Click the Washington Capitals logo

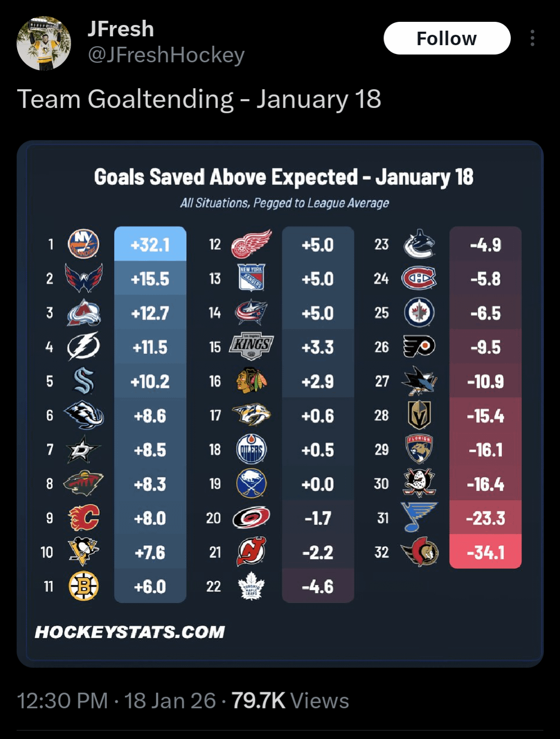click(x=84, y=278)
